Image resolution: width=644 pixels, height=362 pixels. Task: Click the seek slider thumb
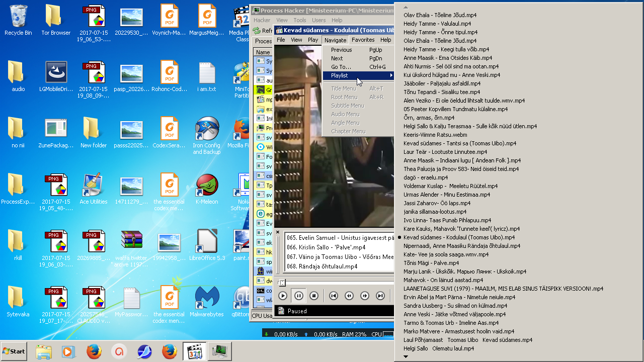[282, 283]
